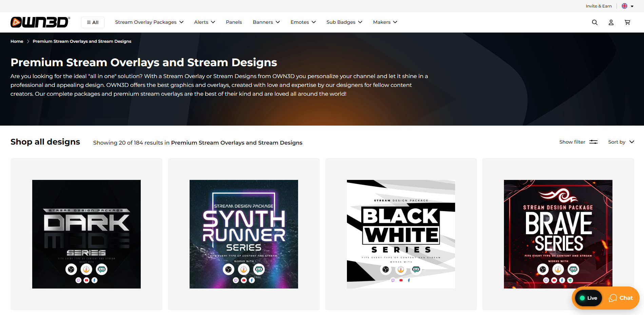Viewport: 644px width, 315px height.
Task: Expand the Alerts dropdown
Action: 204,22
